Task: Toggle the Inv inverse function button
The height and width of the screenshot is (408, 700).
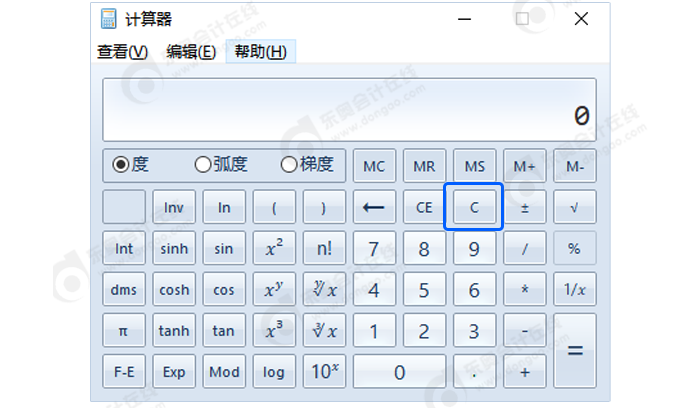Action: (174, 208)
